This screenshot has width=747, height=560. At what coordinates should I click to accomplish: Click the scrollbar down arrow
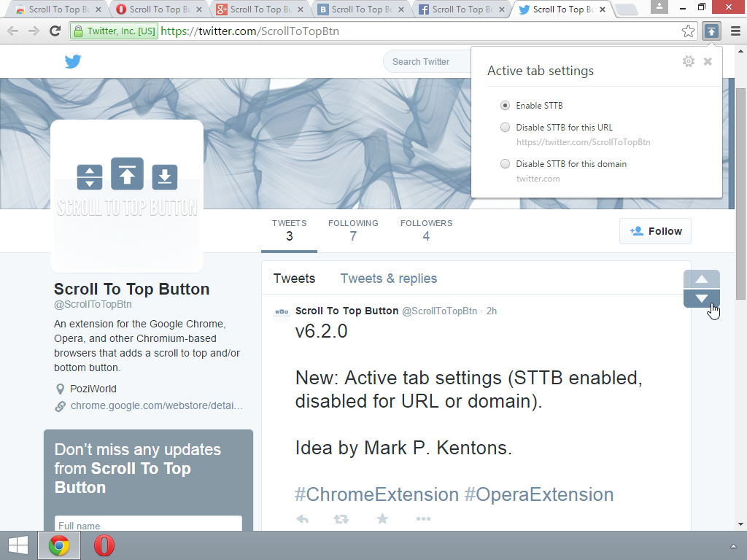pyautogui.click(x=740, y=524)
